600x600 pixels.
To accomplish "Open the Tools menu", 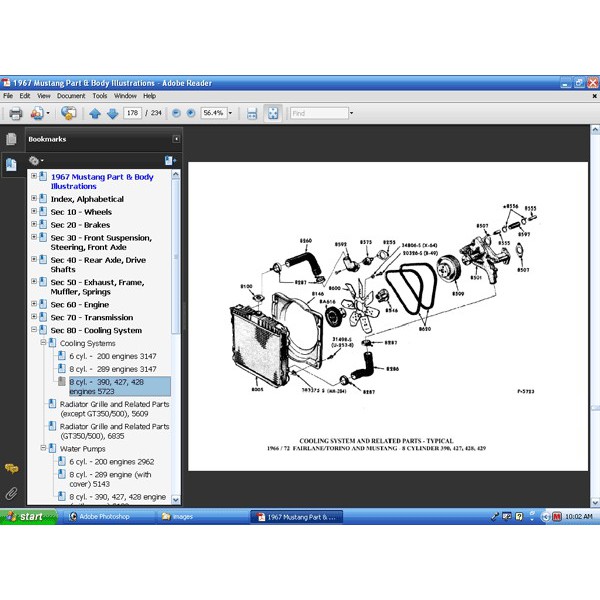I will tap(100, 96).
